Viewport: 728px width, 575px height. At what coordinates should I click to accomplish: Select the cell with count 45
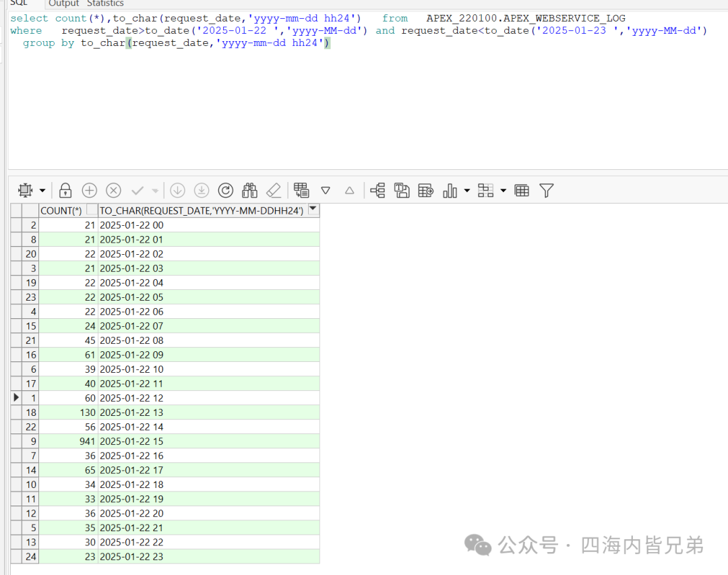68,340
